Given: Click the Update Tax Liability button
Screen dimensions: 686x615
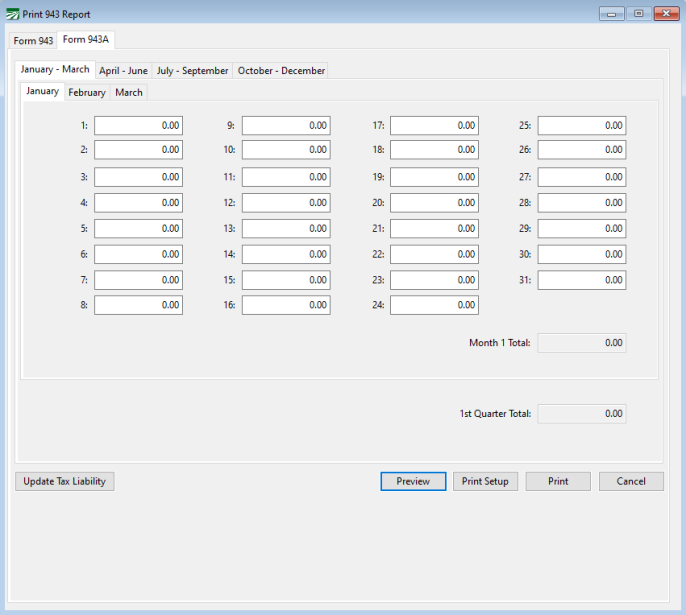Looking at the screenshot, I should coord(65,481).
